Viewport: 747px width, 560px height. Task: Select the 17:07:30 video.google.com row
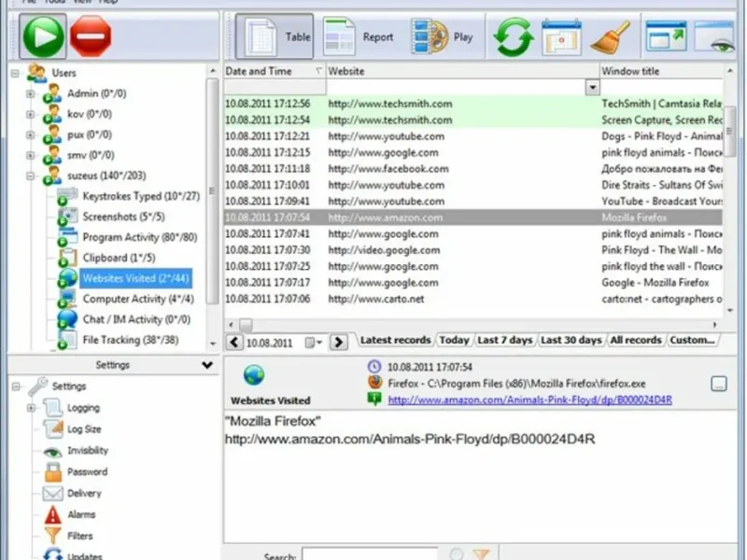[x=473, y=250]
